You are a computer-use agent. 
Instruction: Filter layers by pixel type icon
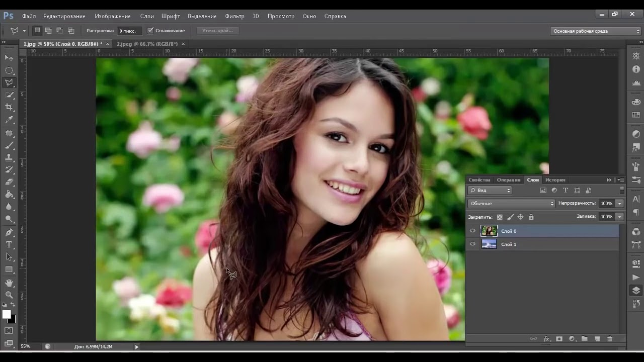[543, 191]
